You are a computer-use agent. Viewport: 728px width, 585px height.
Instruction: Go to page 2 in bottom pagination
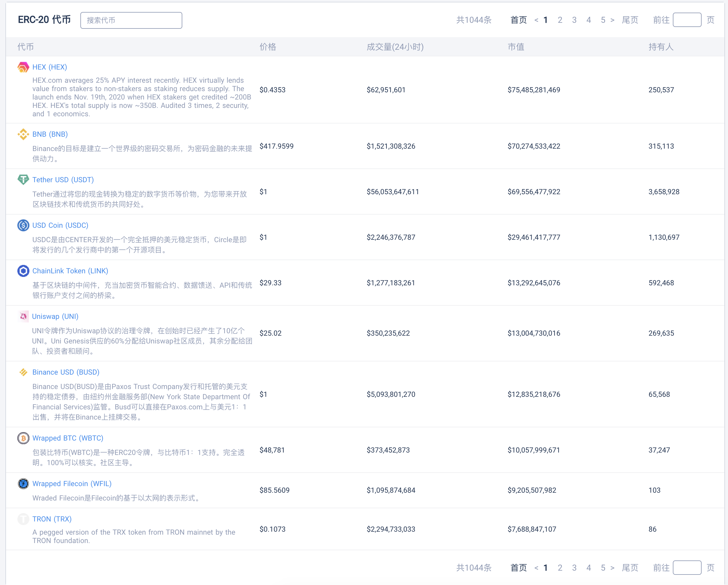(x=560, y=568)
